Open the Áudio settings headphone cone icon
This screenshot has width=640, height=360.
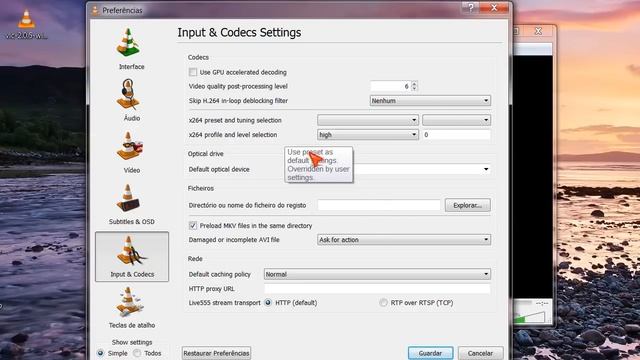[128, 94]
